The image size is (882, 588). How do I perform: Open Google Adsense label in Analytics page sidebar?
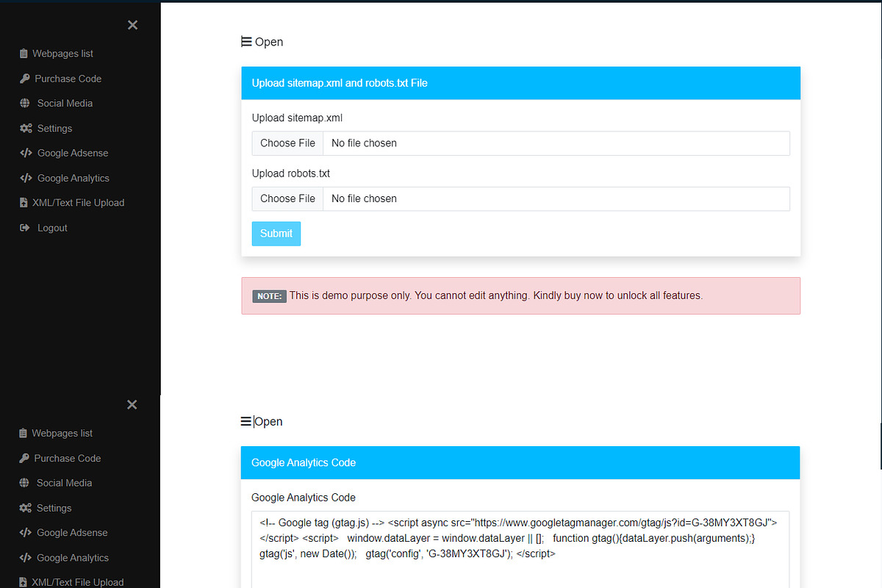[72, 533]
